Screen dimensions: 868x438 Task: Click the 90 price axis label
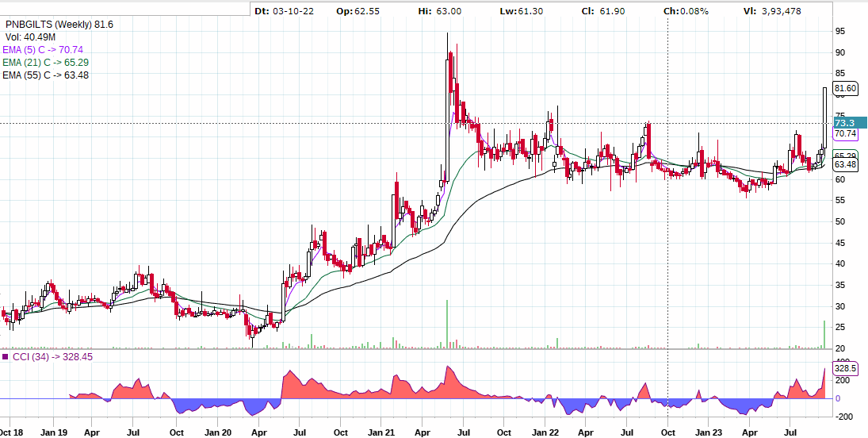click(x=839, y=52)
